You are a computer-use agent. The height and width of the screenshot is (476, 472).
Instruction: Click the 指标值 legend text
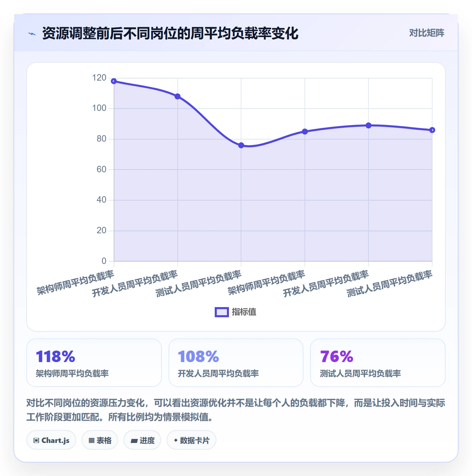pos(244,312)
